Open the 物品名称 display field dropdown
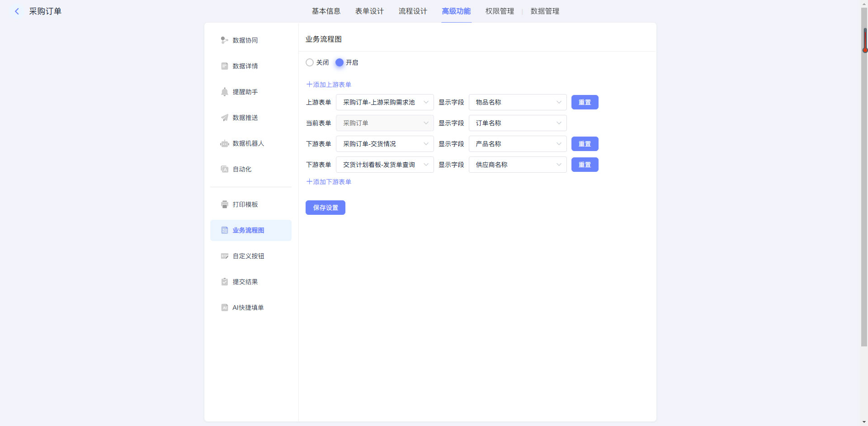 pos(517,102)
